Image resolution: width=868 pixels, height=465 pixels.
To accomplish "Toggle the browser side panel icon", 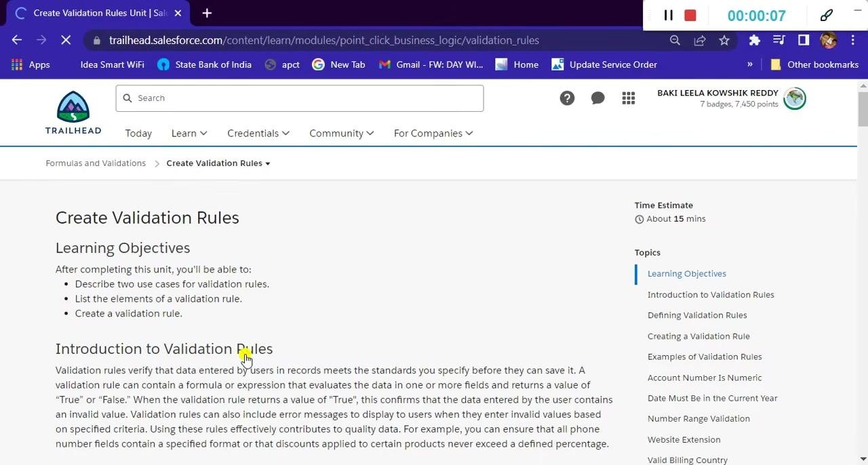I will click(804, 40).
